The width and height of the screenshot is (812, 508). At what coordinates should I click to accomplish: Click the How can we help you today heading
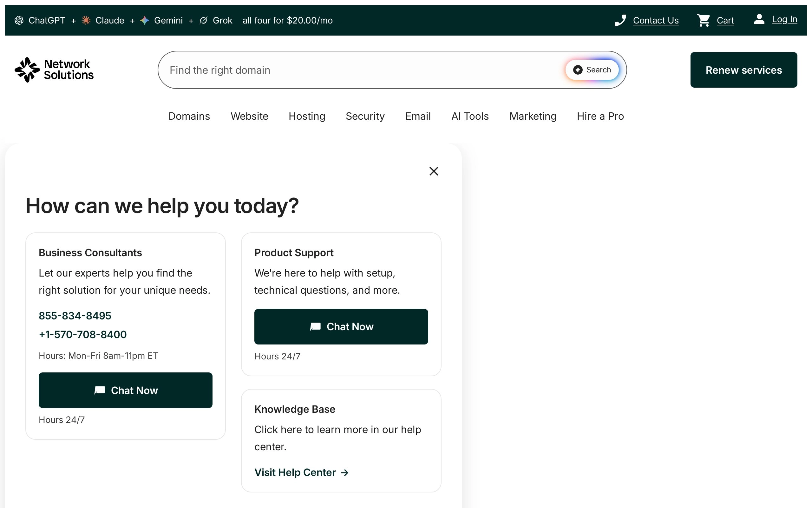pyautogui.click(x=162, y=206)
